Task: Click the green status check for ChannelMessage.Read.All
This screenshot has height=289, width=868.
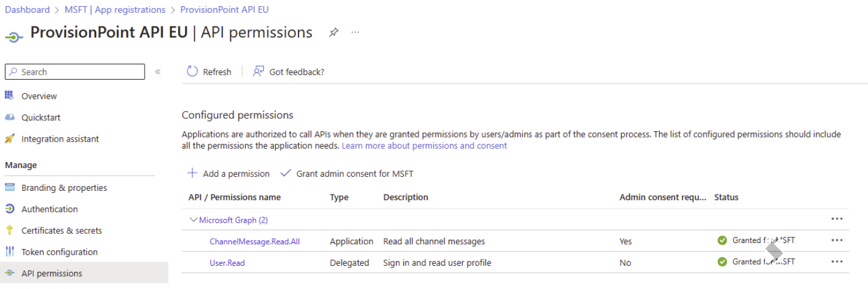Action: [722, 241]
